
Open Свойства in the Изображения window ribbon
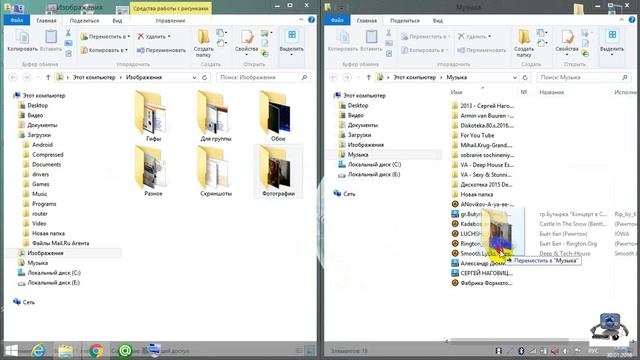(246, 42)
